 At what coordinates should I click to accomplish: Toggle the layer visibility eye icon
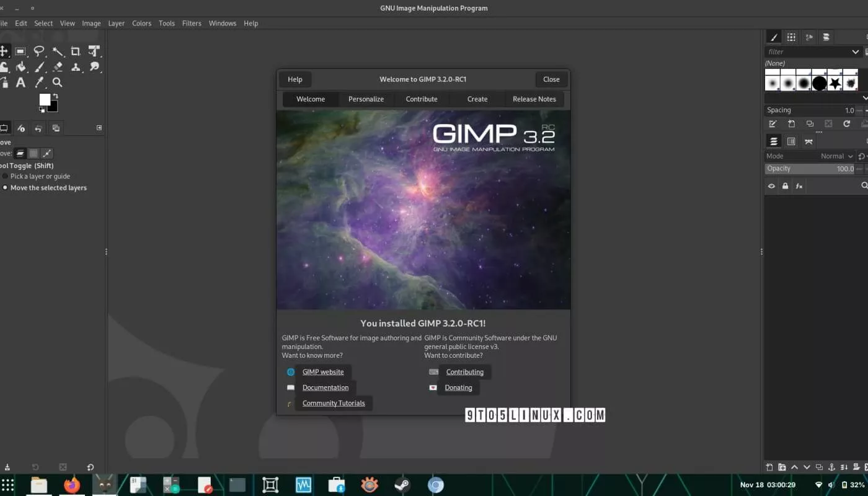[x=771, y=186]
